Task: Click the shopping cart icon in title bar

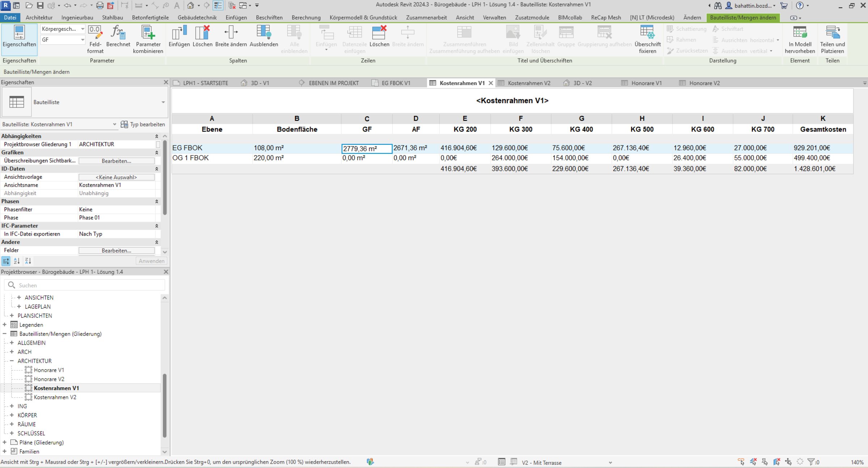Action: [x=784, y=5]
